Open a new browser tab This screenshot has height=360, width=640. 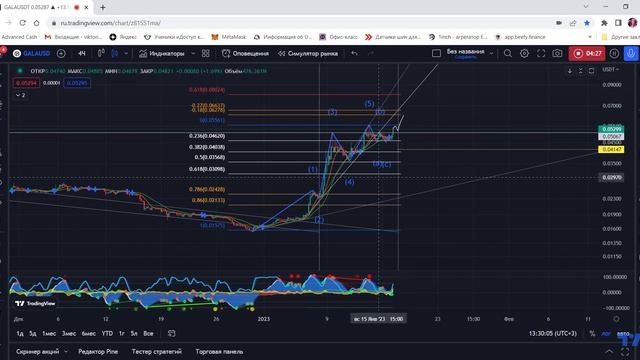[103, 7]
